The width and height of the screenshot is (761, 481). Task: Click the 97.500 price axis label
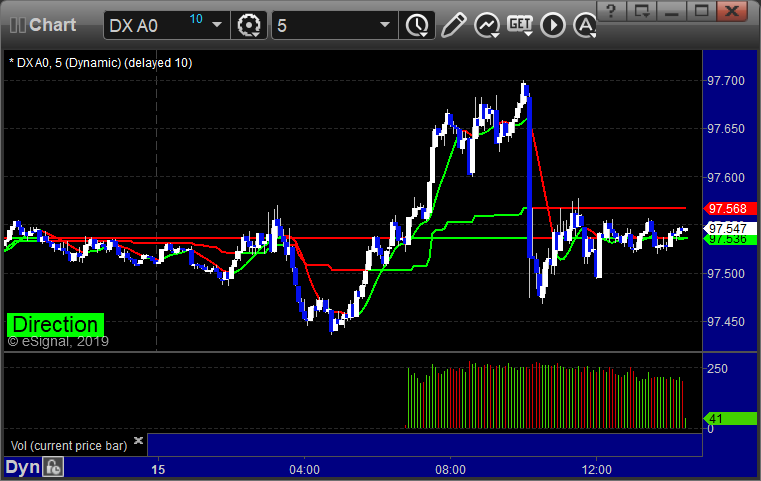coord(726,274)
